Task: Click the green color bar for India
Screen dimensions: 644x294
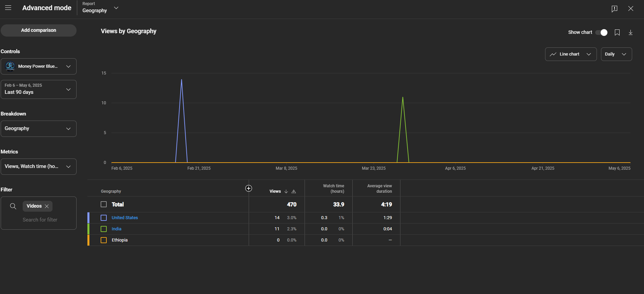Action: (x=88, y=229)
